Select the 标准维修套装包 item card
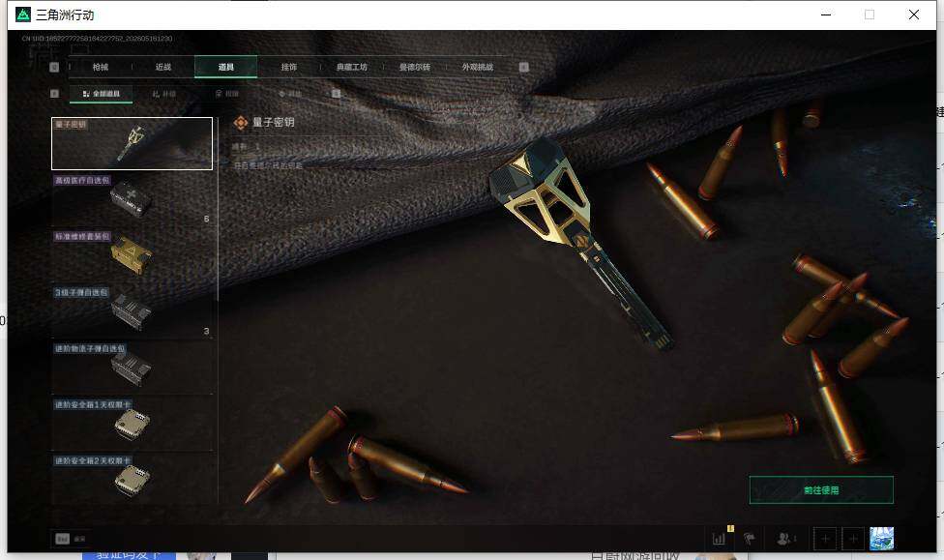Screen dimensions: 944x560 132,255
